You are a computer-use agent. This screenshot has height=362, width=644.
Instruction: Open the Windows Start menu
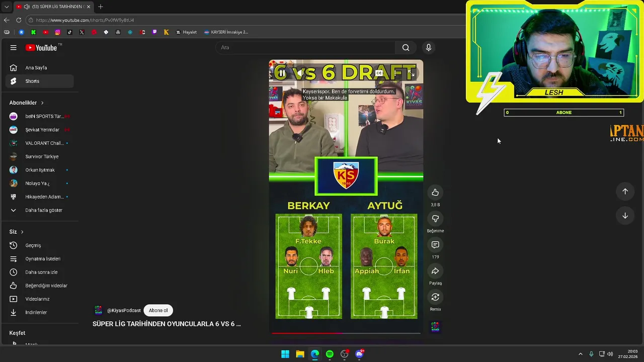pyautogui.click(x=285, y=354)
